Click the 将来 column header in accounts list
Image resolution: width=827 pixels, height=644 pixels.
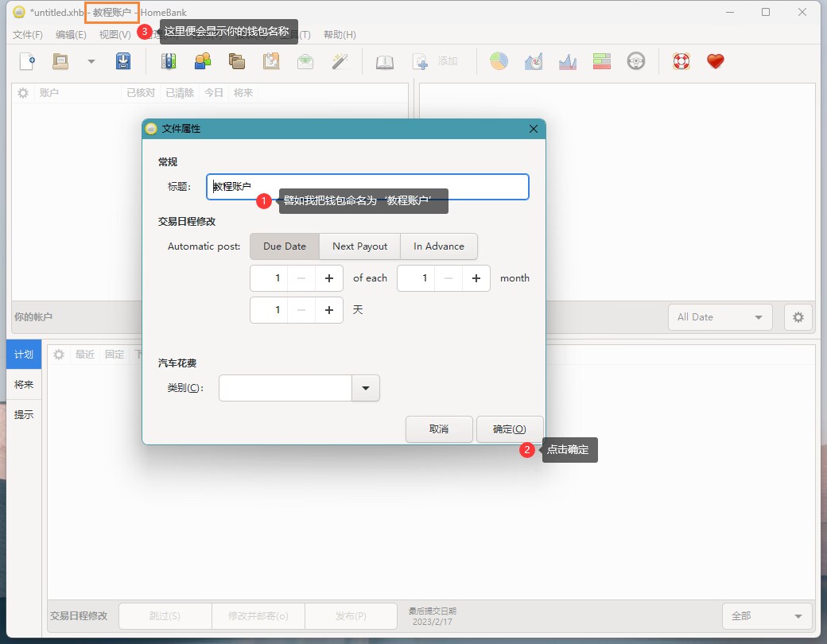point(243,93)
